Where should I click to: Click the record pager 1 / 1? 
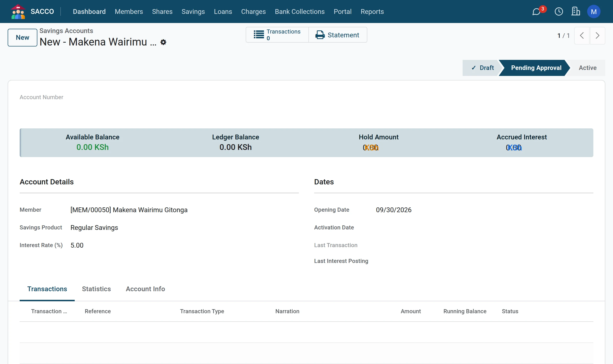[x=563, y=36]
